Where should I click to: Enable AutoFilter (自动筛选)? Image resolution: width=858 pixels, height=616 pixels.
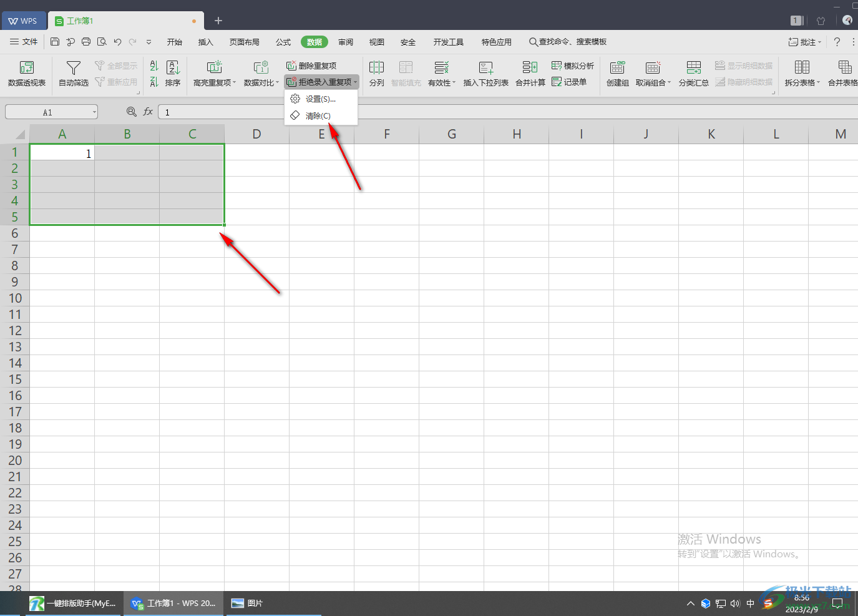tap(74, 74)
